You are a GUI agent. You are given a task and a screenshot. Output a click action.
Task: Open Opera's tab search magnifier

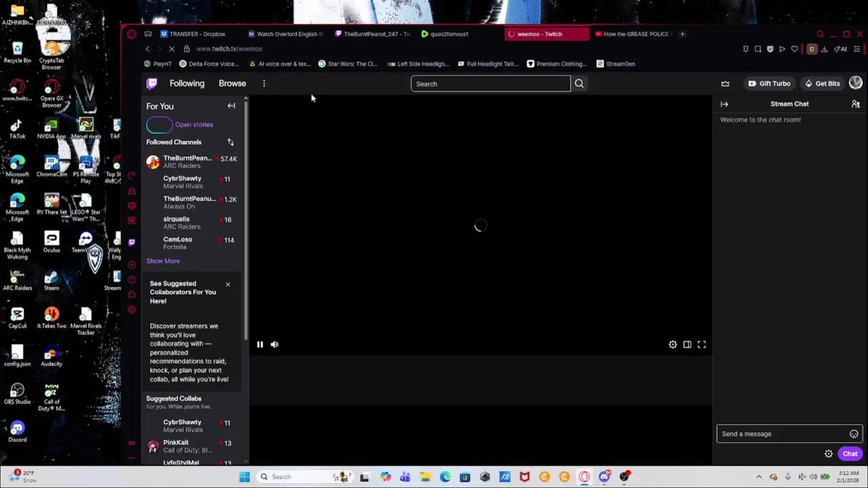pos(820,34)
